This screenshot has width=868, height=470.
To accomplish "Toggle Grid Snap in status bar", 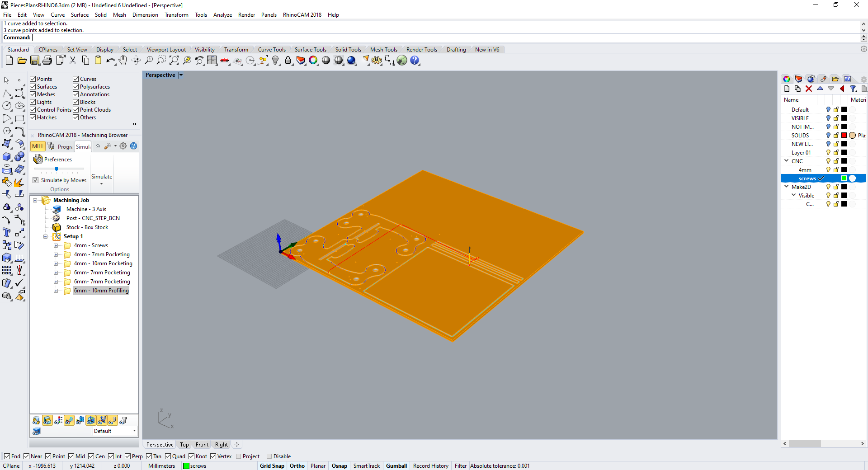I will point(272,466).
